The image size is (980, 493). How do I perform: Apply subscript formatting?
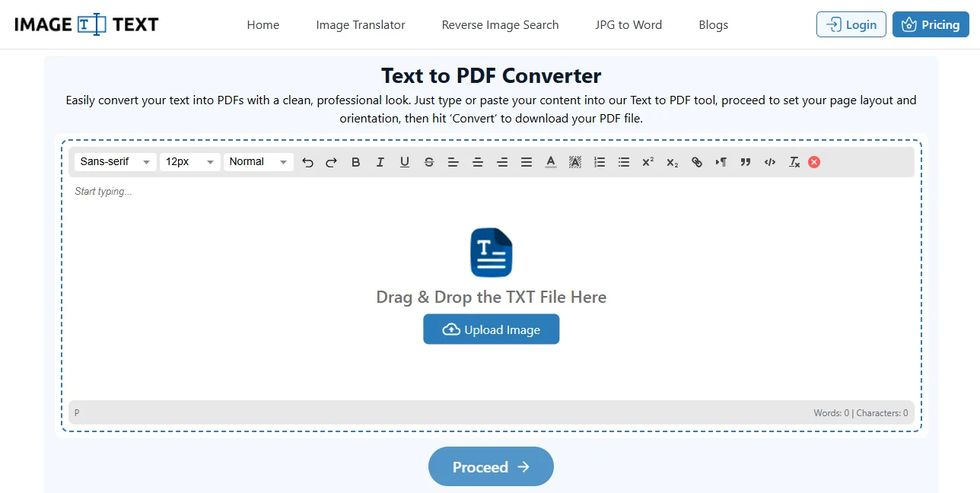pyautogui.click(x=673, y=162)
